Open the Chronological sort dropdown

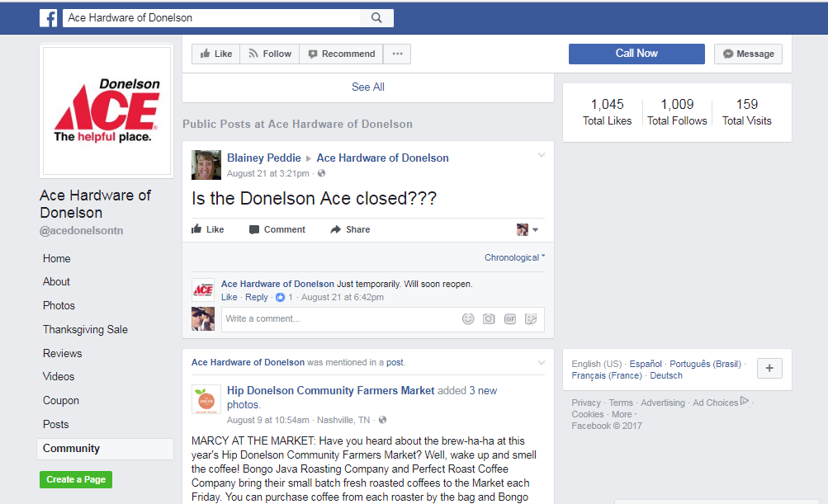click(x=514, y=257)
